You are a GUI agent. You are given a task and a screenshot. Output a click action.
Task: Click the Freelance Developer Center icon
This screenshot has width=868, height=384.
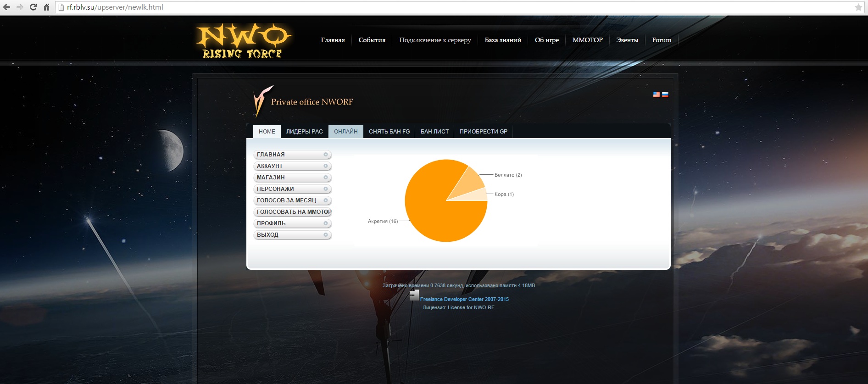(414, 295)
